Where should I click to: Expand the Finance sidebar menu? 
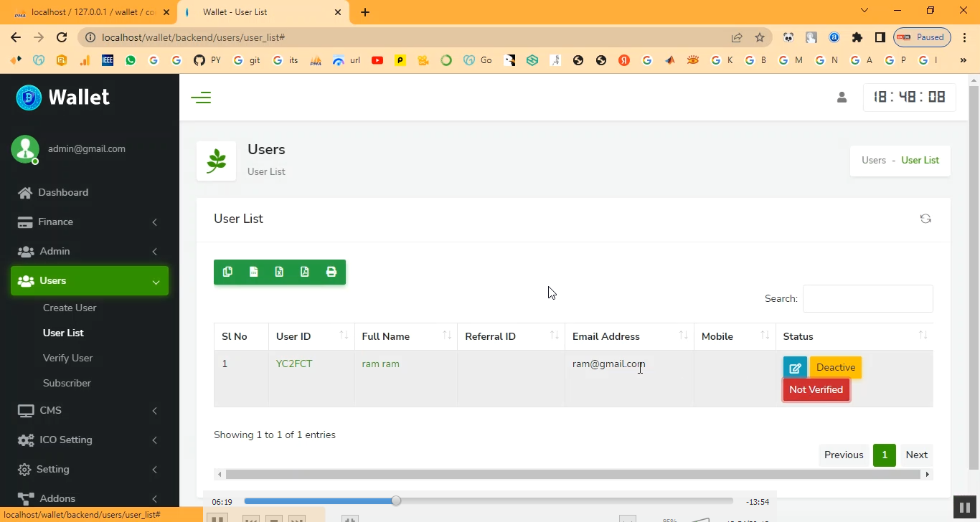pos(89,222)
